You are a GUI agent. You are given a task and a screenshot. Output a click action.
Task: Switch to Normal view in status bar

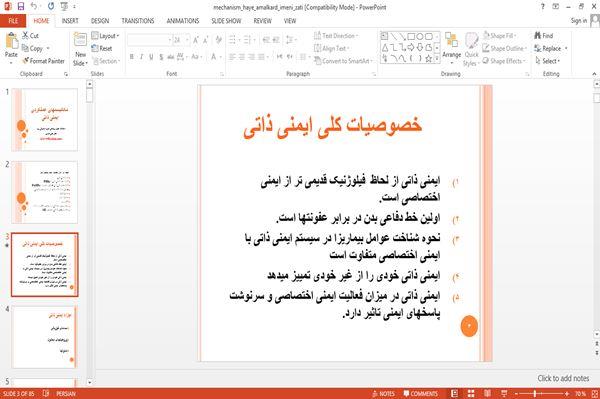[454, 393]
